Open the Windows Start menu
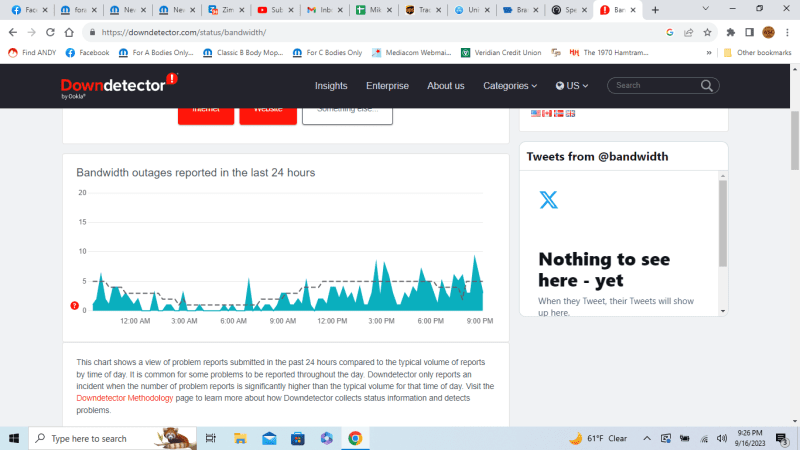 [x=14, y=438]
